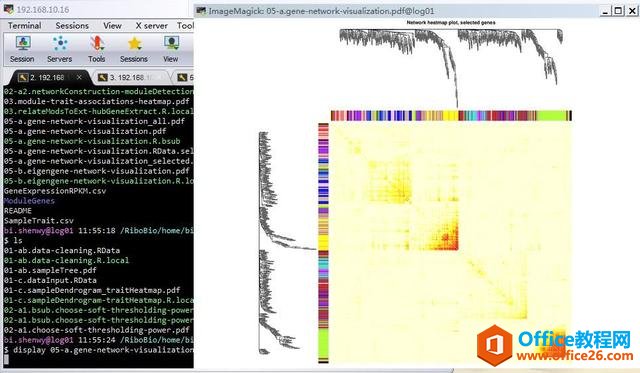Maximize the ImageMagick display window
Image resolution: width=640 pixels, height=373 pixels.
click(x=619, y=11)
